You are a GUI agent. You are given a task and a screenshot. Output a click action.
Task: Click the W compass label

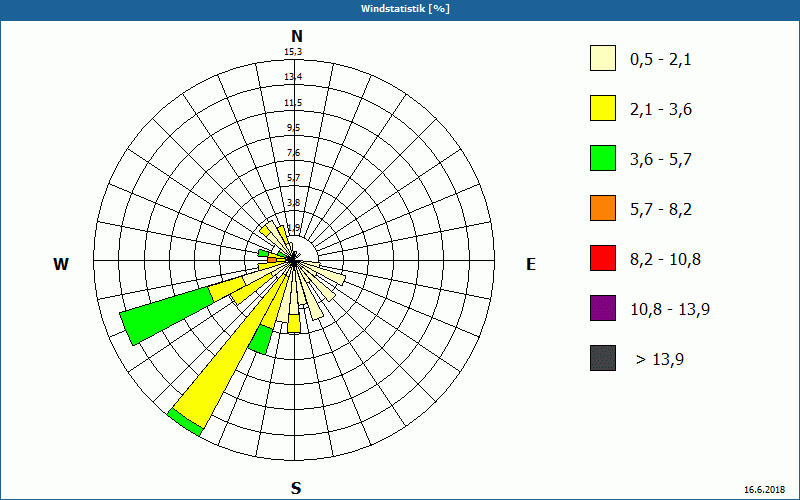[x=61, y=264]
